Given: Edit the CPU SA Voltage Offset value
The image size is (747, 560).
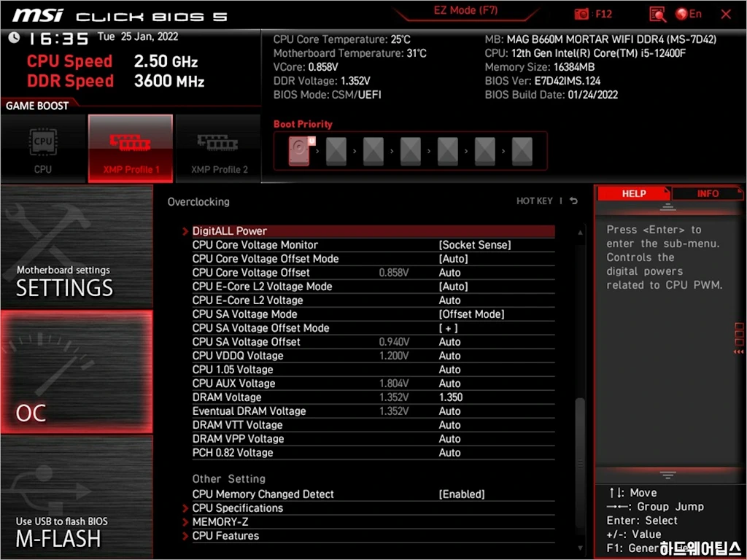Looking at the screenshot, I should click(x=449, y=342).
